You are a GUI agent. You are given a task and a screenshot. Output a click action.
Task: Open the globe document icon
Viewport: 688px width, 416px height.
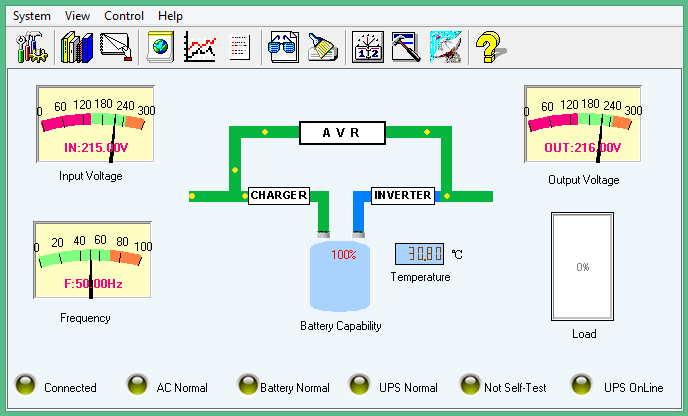pos(161,47)
